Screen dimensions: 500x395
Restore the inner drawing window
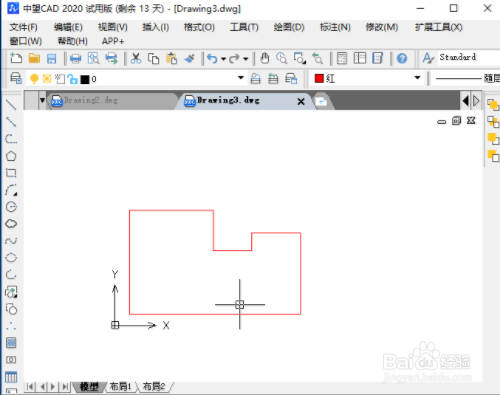point(456,121)
